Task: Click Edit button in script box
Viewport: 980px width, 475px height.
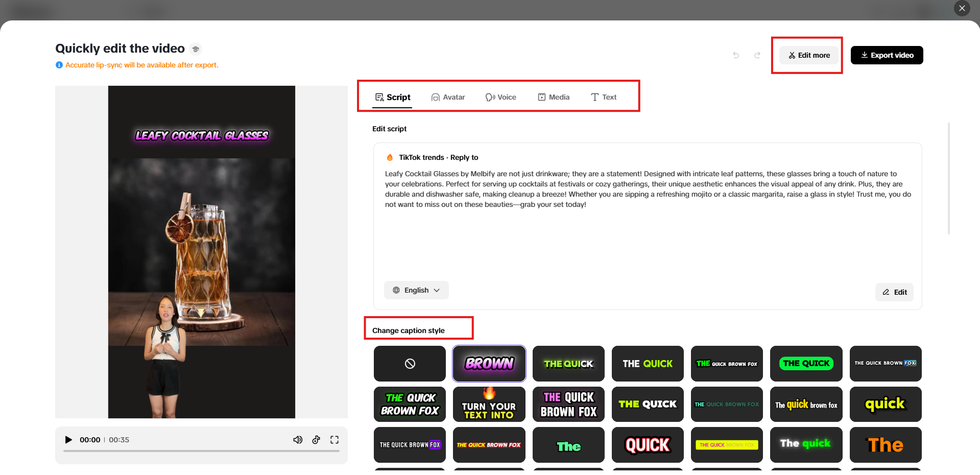Action: point(895,292)
